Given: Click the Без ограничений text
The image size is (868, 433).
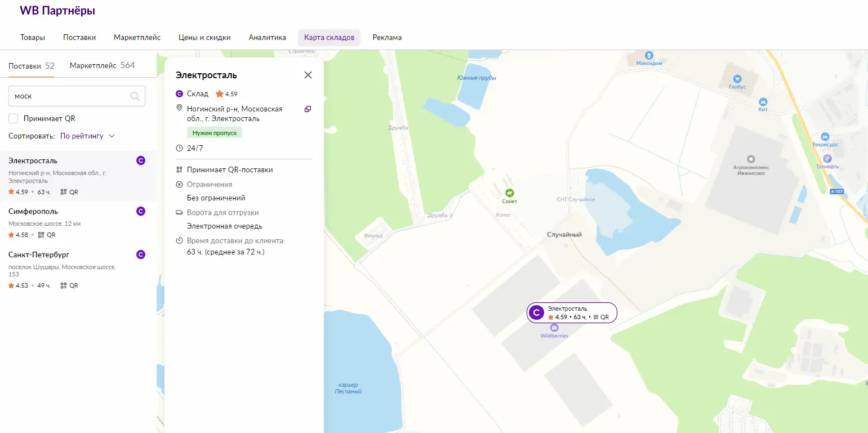Looking at the screenshot, I should click(216, 198).
